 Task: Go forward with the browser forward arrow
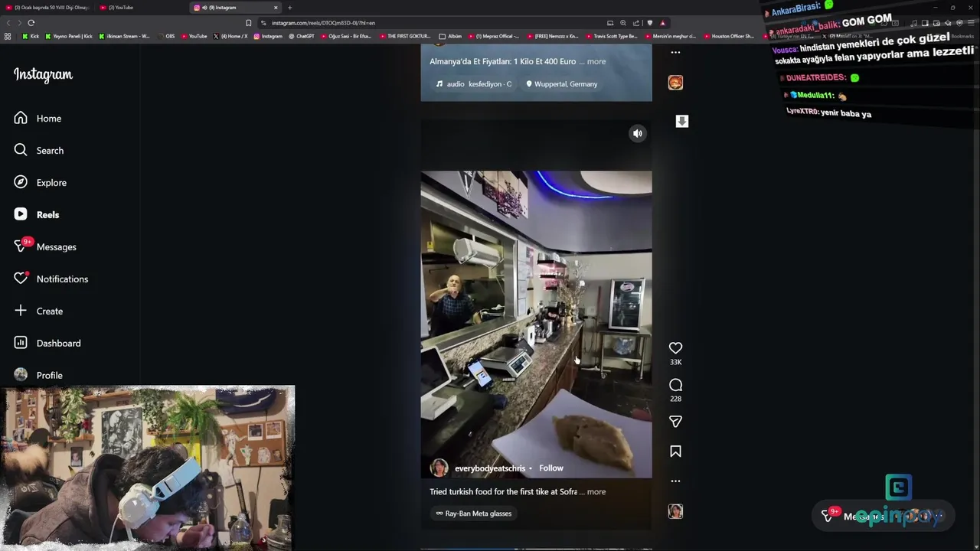(18, 23)
